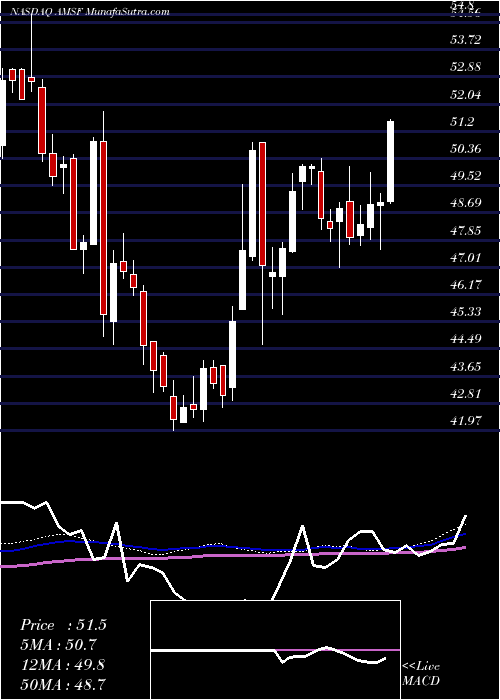500x700 pixels.
Task: Click the 44.49 price axis label
Action: tap(466, 338)
